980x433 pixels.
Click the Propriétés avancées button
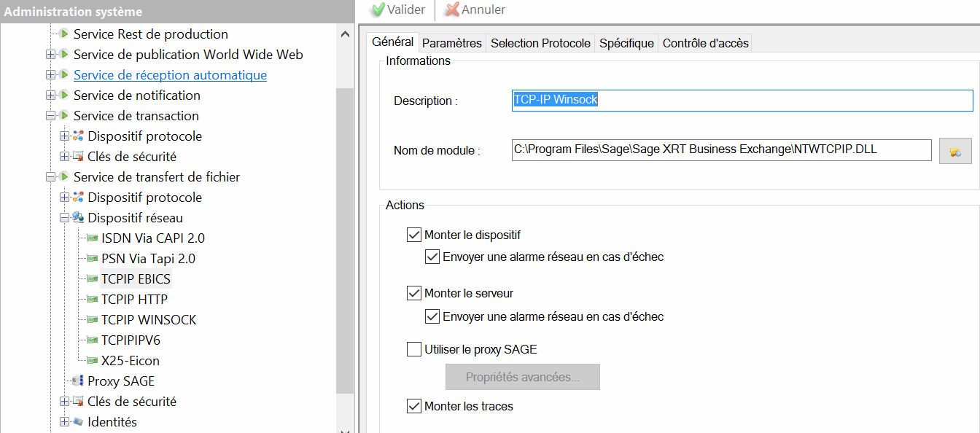[522, 377]
